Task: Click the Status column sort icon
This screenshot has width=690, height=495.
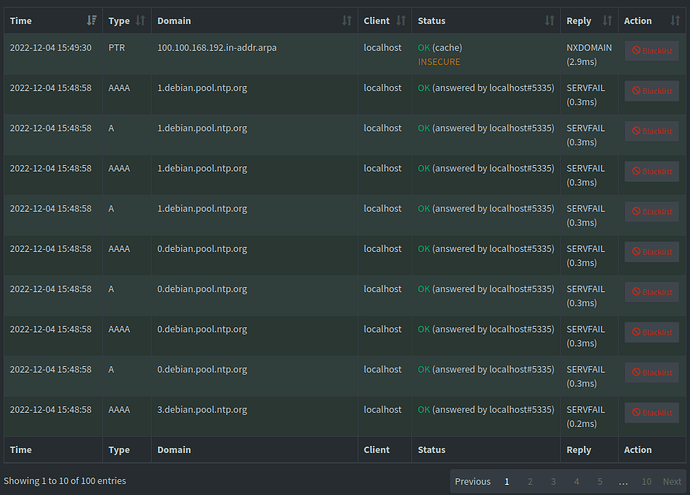Action: tap(549, 20)
